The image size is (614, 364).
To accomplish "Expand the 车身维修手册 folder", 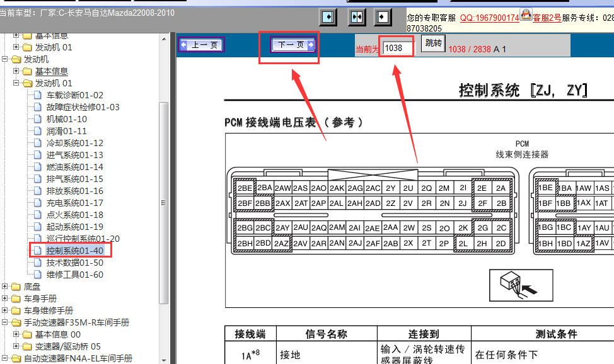I will pyautogui.click(x=4, y=310).
